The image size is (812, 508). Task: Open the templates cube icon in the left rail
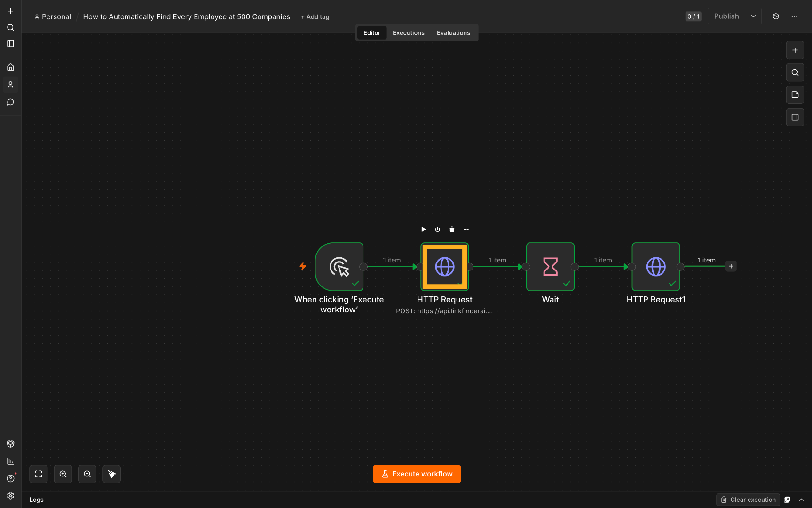[10, 444]
